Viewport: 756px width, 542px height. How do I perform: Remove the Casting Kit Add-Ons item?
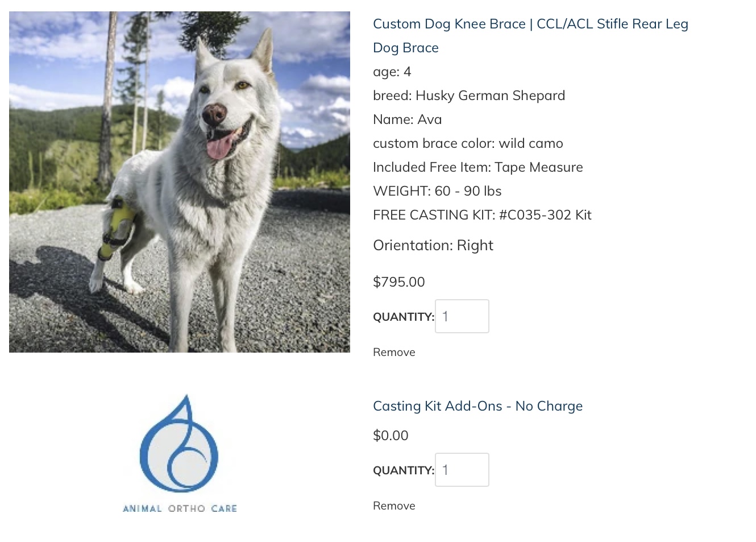[x=394, y=506]
